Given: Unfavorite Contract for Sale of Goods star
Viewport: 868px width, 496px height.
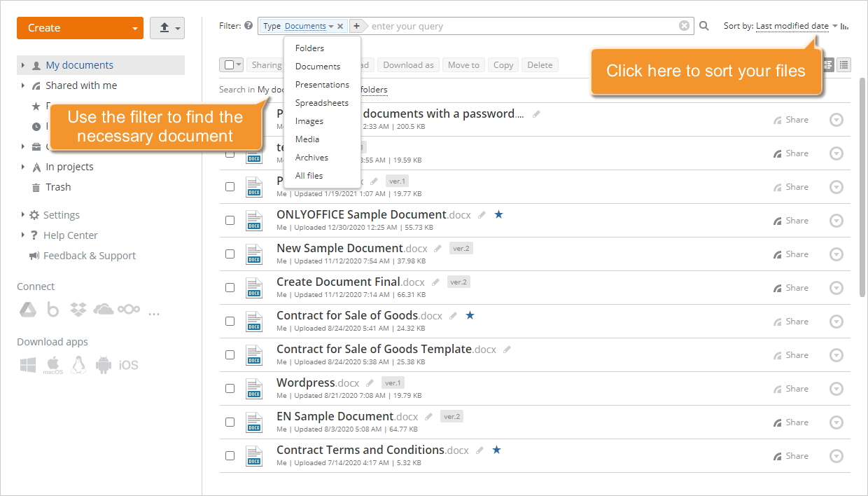Looking at the screenshot, I should click(470, 315).
